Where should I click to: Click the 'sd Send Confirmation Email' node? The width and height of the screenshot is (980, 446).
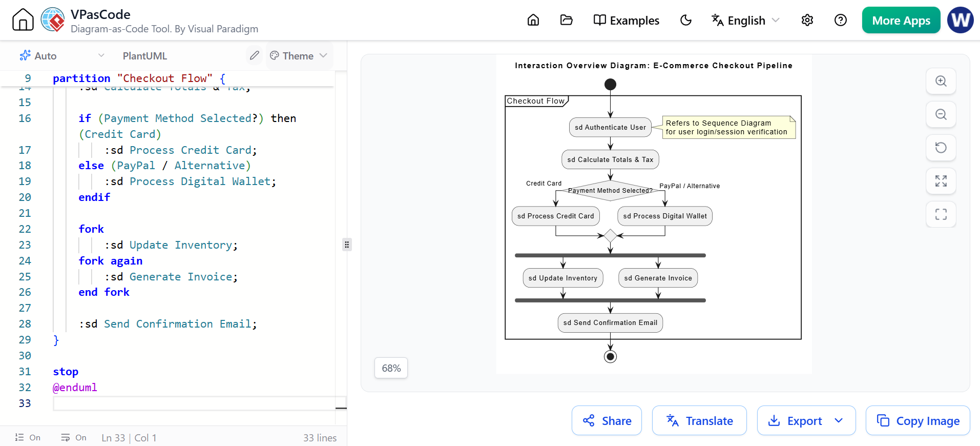610,322
